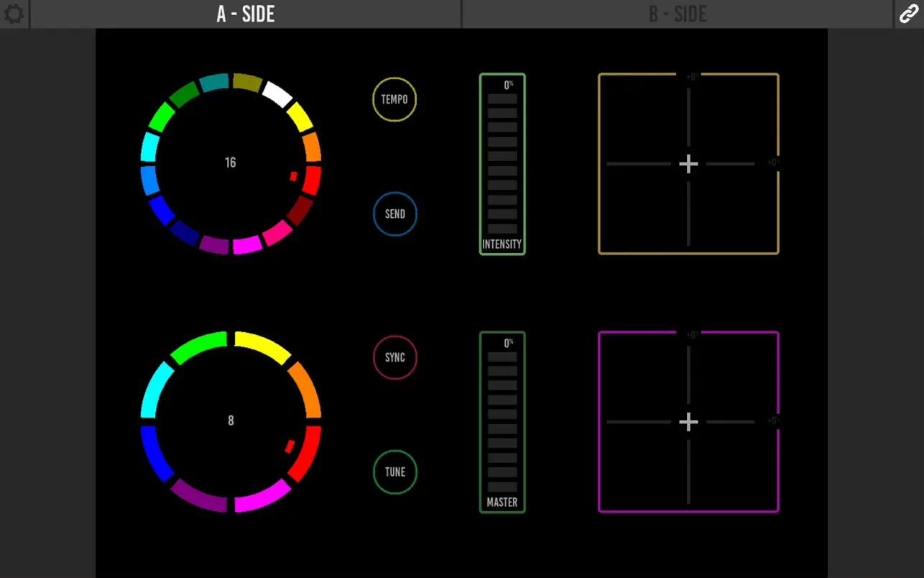Select green segment on the 8-step color wheel
The width and height of the screenshot is (924, 578).
198,346
